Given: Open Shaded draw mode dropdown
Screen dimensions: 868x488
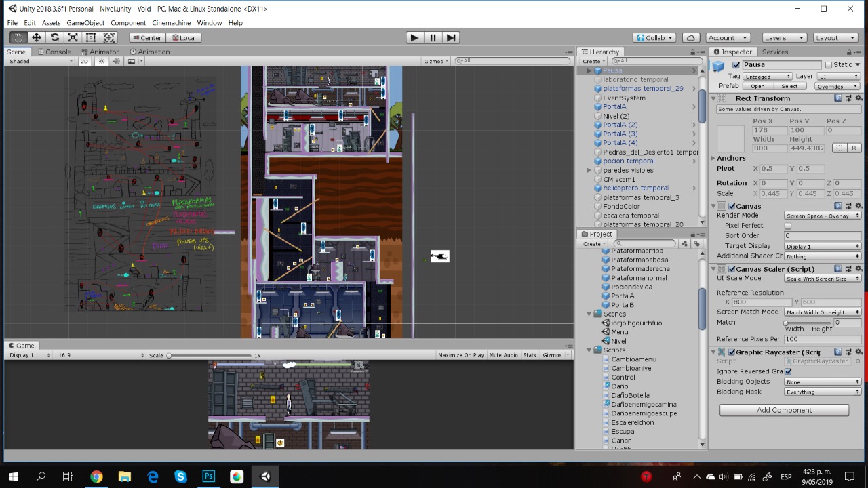Looking at the screenshot, I should (41, 61).
